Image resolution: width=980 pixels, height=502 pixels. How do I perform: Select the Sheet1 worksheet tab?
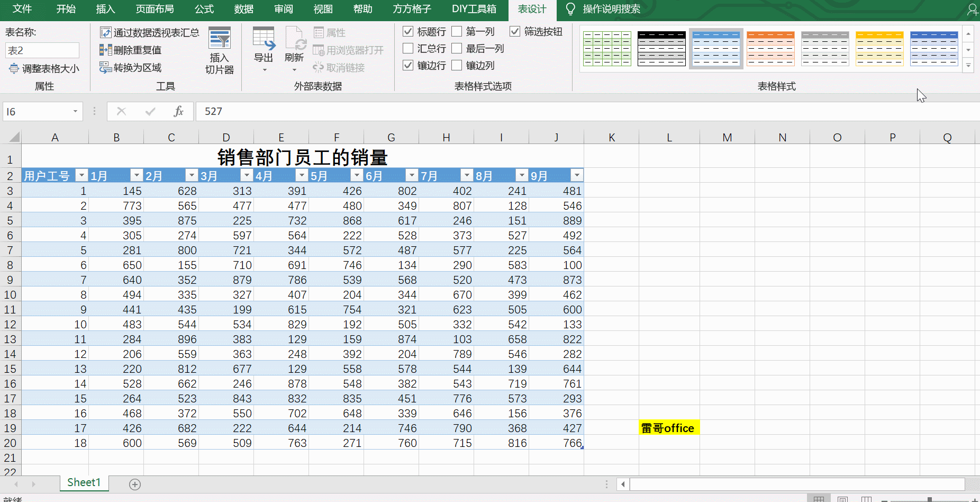[x=84, y=482]
